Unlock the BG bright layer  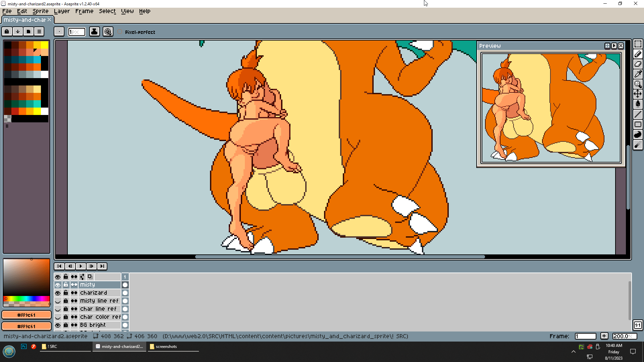66,325
